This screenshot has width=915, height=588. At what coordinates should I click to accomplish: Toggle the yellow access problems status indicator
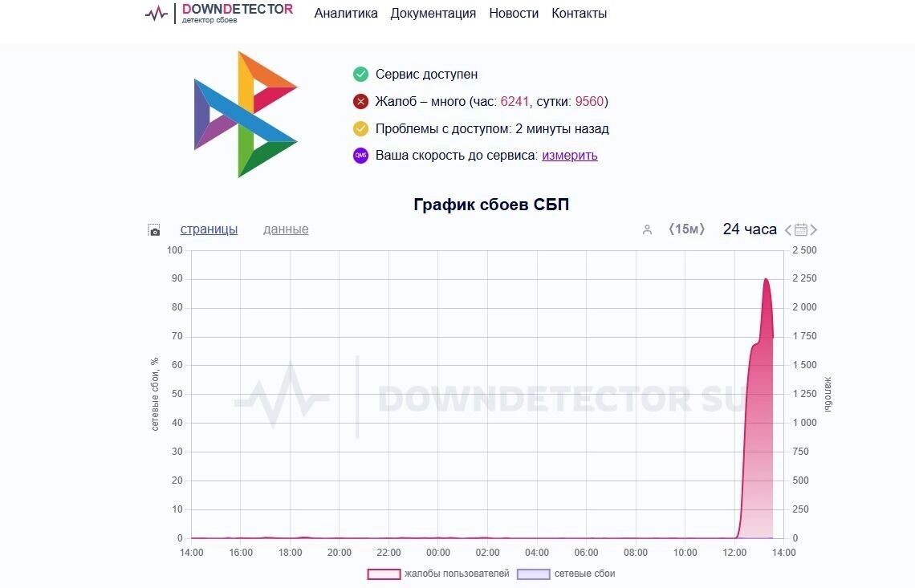click(x=360, y=128)
